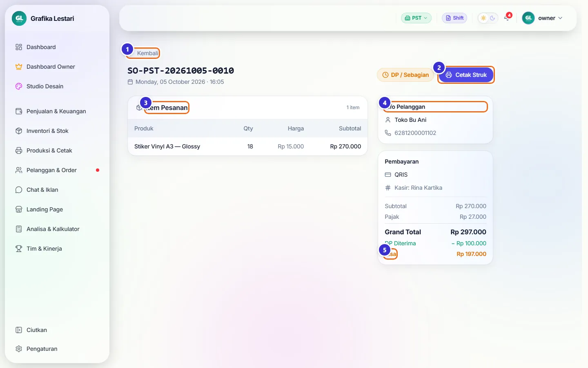
Task: Click the Grand Total amount Rp 297.000
Action: point(468,232)
